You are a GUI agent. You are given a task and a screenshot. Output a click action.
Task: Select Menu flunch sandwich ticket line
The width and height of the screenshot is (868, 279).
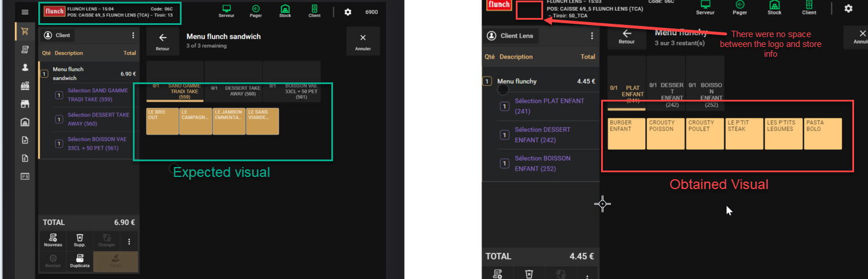point(89,73)
